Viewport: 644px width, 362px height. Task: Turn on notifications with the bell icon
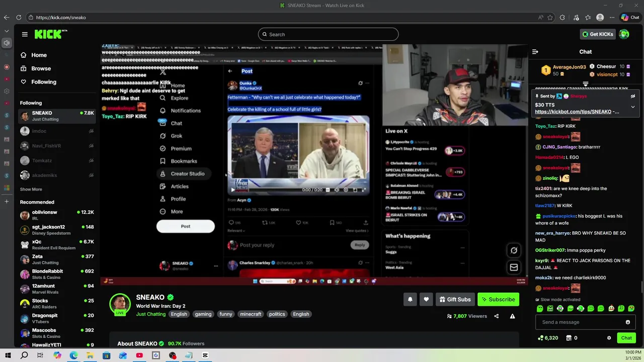coord(410,299)
